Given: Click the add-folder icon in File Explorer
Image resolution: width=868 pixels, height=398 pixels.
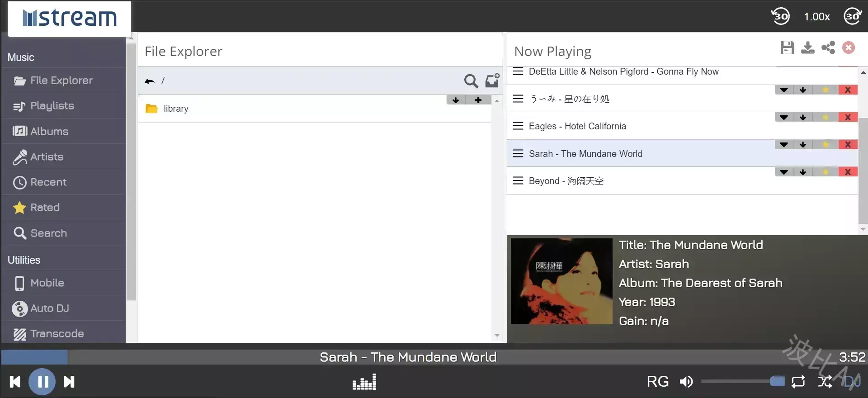Looking at the screenshot, I should pyautogui.click(x=492, y=81).
